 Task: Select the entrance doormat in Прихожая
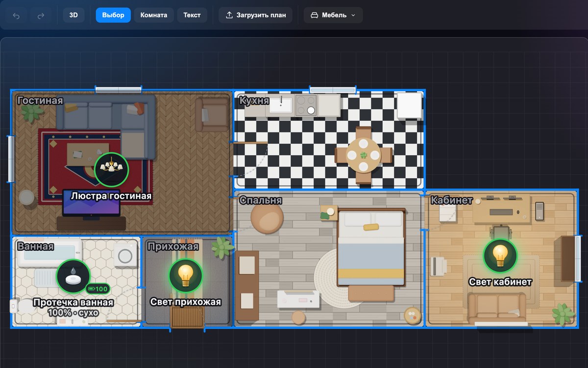point(187,317)
